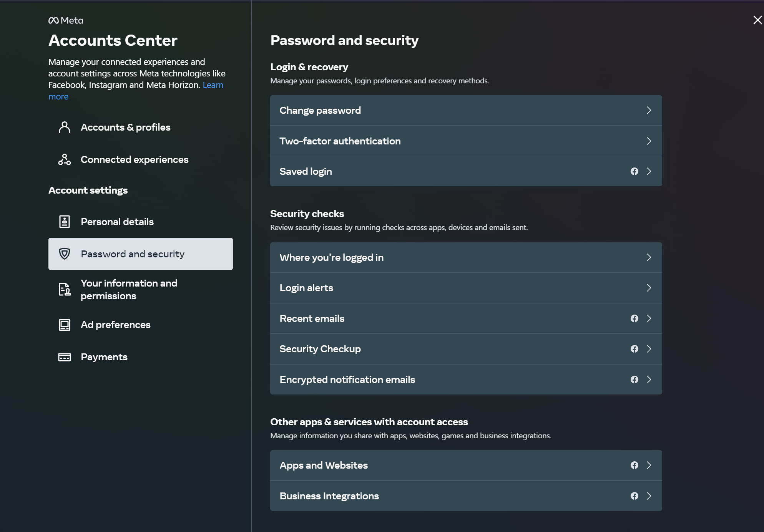Screen dimensions: 764x532
Task: Close the Accounts Center dialog
Action: click(757, 20)
